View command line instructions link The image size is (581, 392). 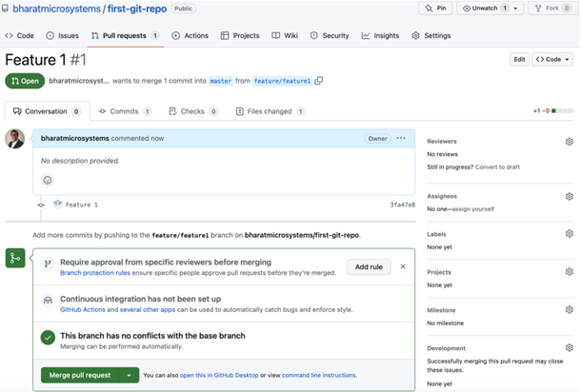click(319, 375)
